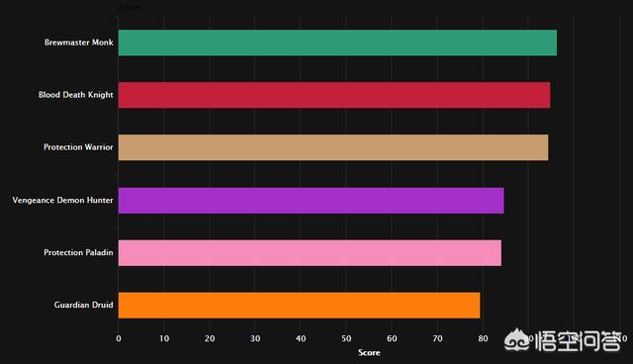Click the green Brewmaster Monk bar
This screenshot has width=633, height=364.
(337, 43)
